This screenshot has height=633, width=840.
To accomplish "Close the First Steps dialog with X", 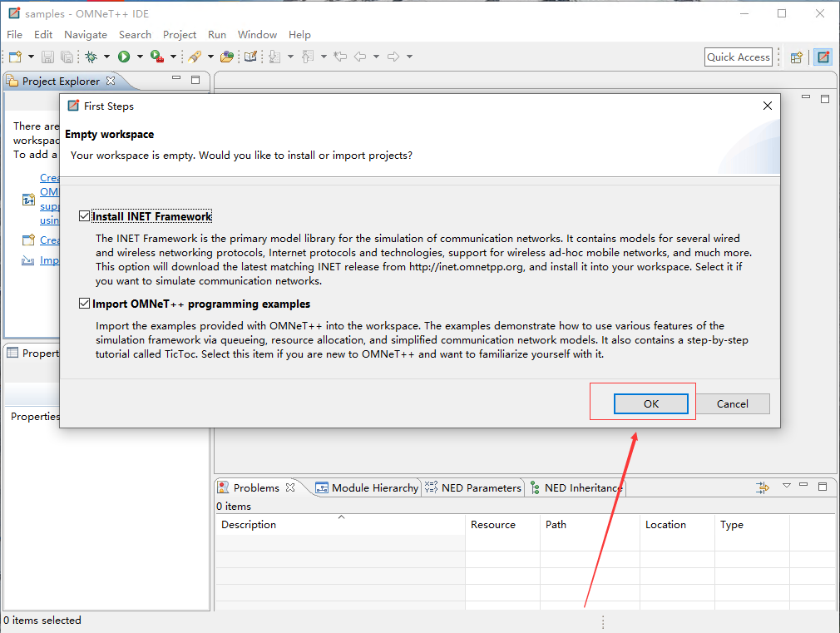I will pos(767,106).
